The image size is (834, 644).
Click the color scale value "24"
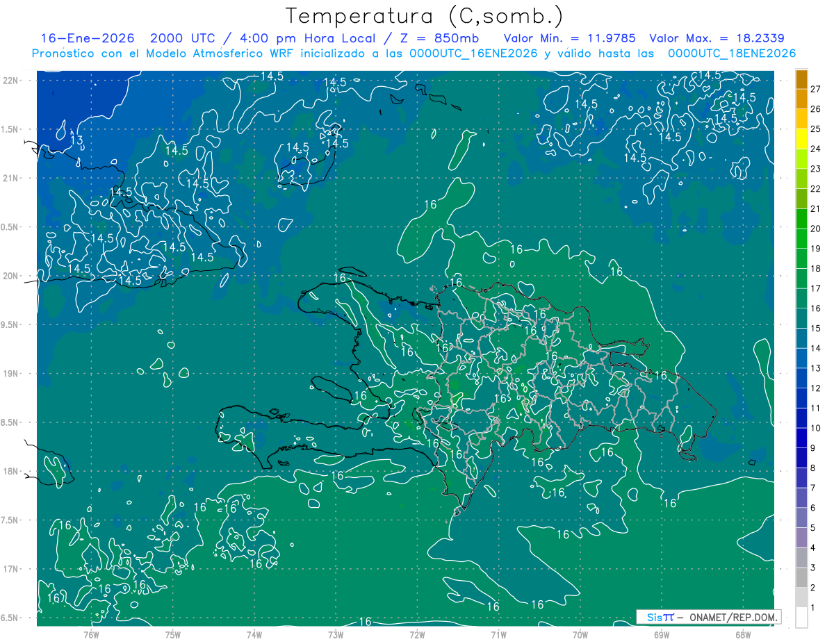pos(816,149)
